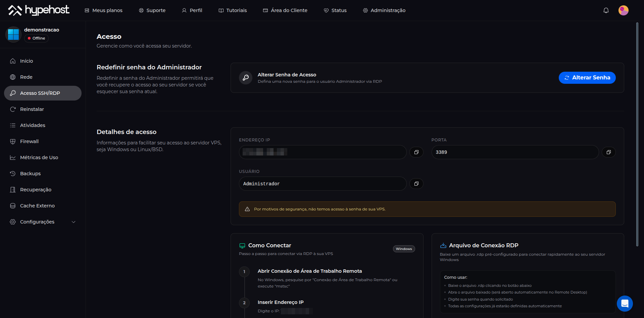644x318 pixels.
Task: Click the 'Alterar Senha de Acesso' title
Action: tap(287, 75)
